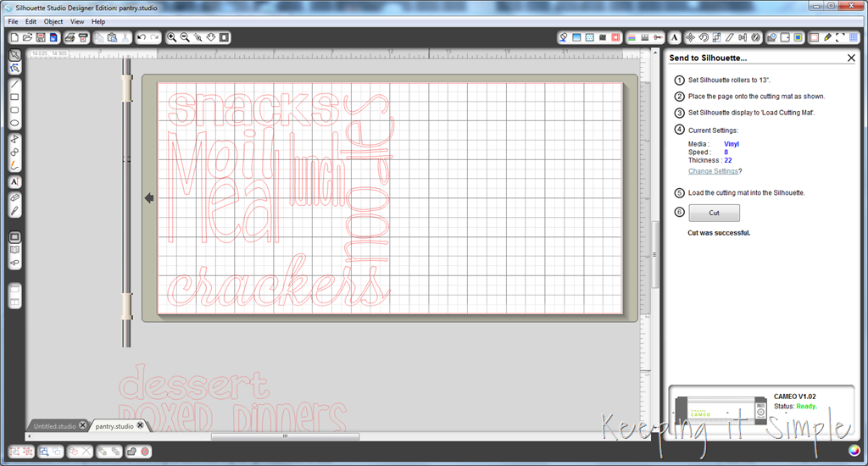This screenshot has width=868, height=466.
Task: Click the 'CAMEO V1.02' device label
Action: point(794,397)
